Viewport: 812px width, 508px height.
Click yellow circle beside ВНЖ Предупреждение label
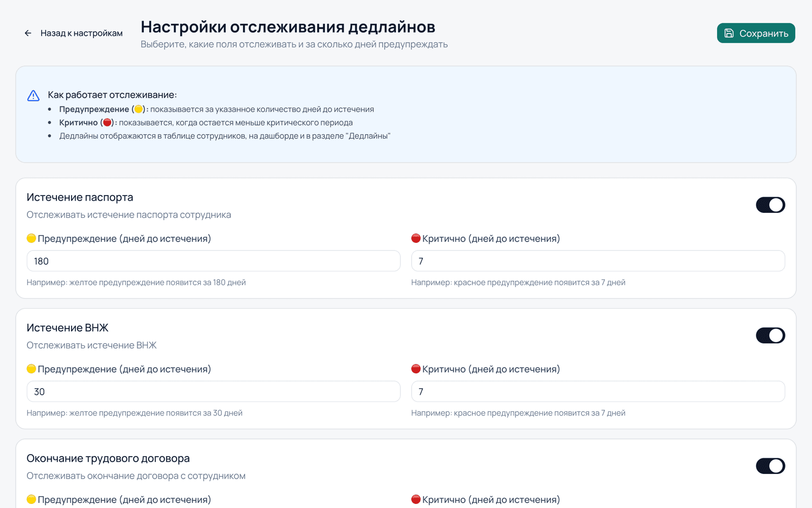point(31,369)
